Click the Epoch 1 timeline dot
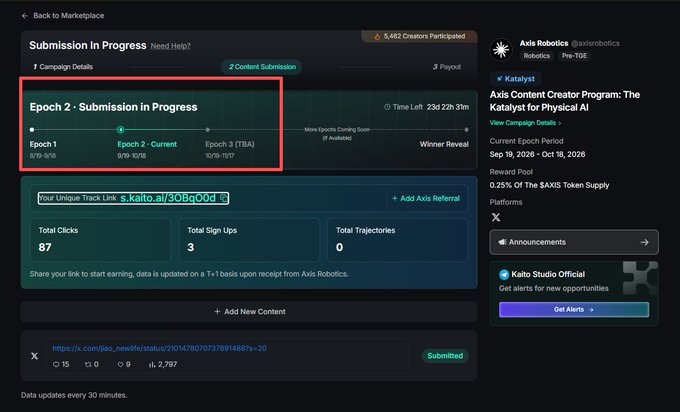Image resolution: width=680 pixels, height=412 pixels. point(32,130)
